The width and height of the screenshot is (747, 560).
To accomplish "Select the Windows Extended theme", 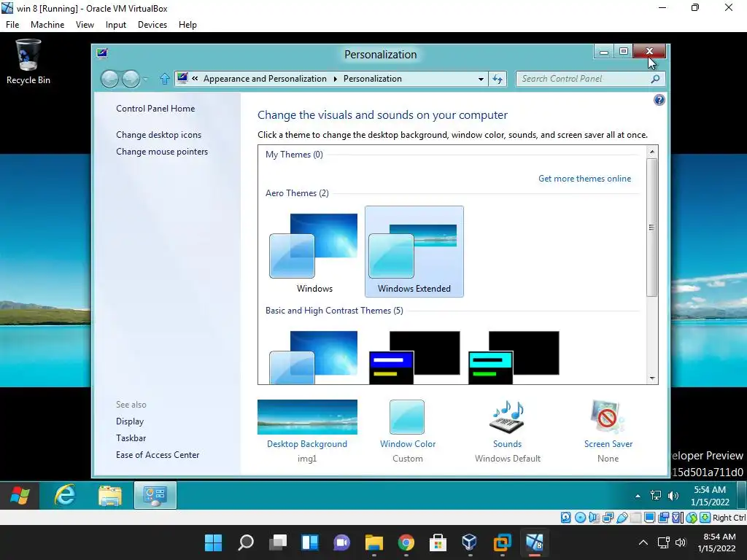I will coord(414,252).
